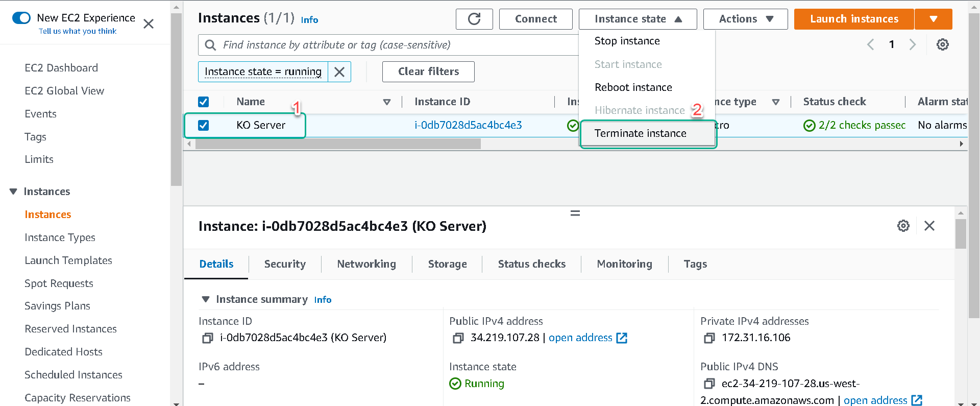Open Spot Requests in sidebar
Image resolution: width=980 pixels, height=406 pixels.
[59, 283]
